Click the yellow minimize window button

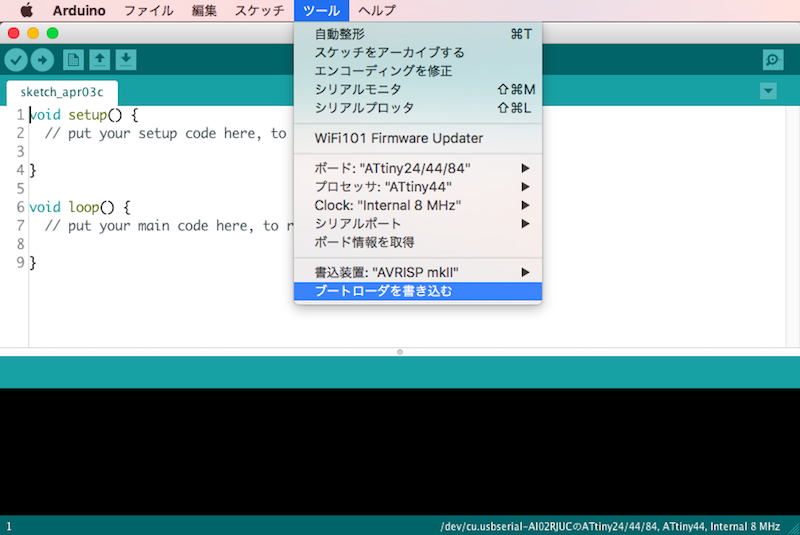pyautogui.click(x=33, y=33)
